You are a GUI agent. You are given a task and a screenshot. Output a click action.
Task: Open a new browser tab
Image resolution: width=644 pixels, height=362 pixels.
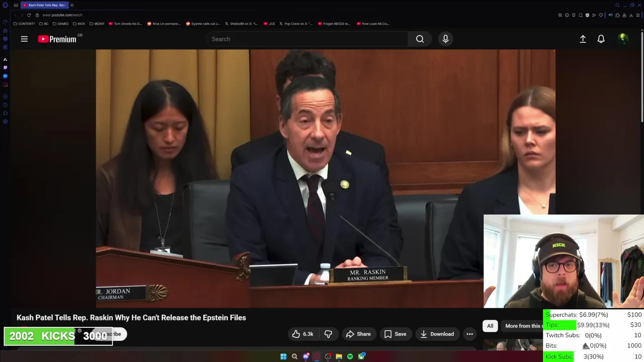click(72, 5)
